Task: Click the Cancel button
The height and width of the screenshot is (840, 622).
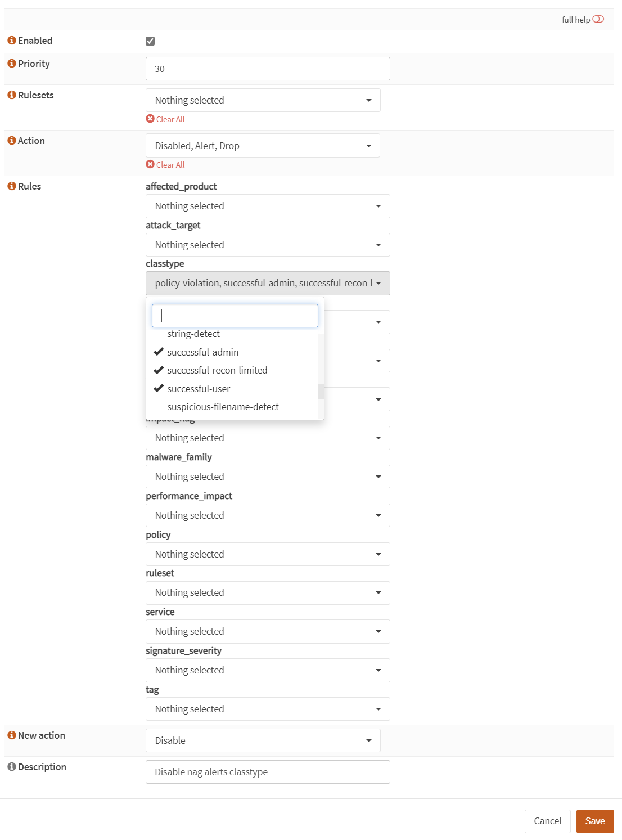Action: [547, 821]
